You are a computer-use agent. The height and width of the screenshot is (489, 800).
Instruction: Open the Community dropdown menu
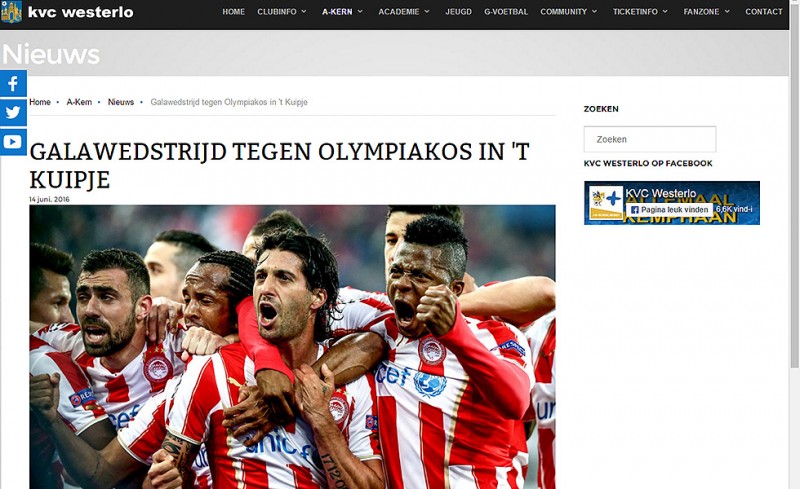(568, 12)
